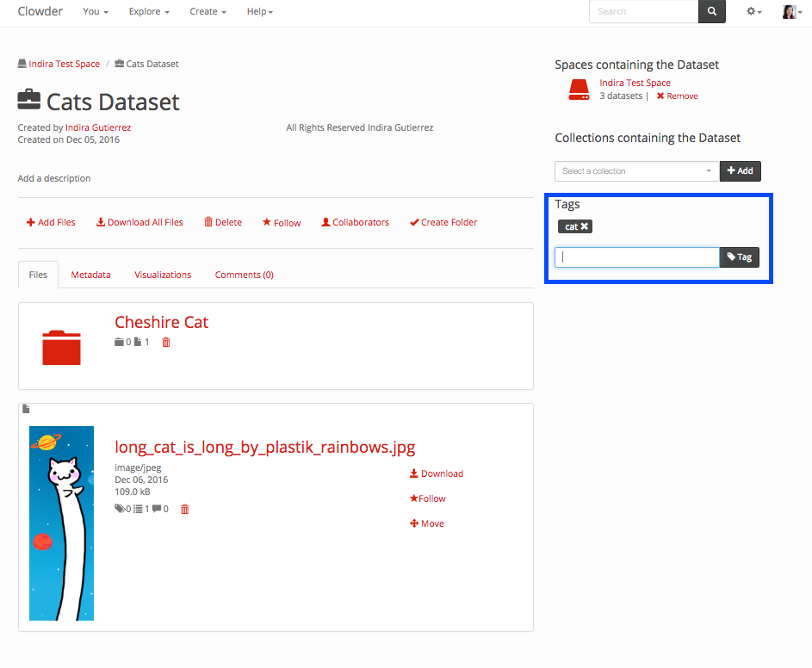Click the Indira Test Space red drive icon

click(x=579, y=90)
